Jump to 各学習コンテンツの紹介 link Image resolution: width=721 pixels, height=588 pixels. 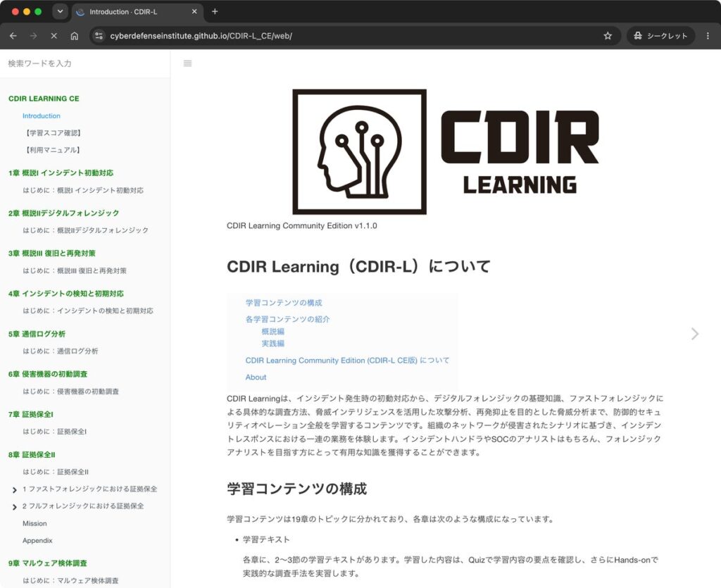(287, 319)
